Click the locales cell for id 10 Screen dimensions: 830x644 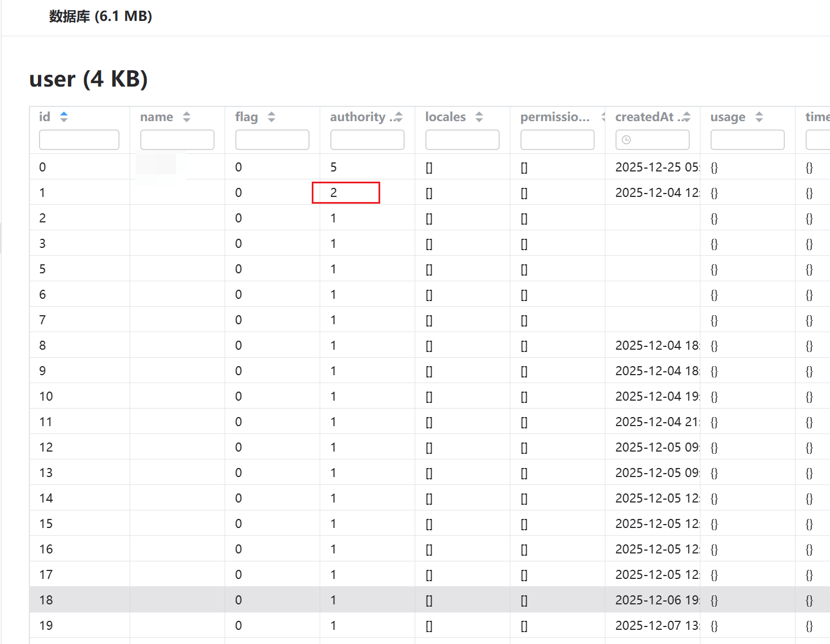(429, 397)
